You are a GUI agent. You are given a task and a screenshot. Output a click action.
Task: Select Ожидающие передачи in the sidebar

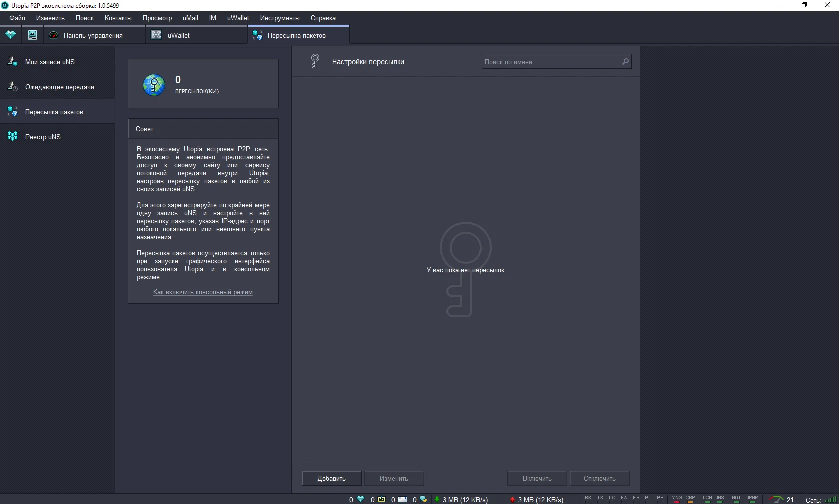59,87
